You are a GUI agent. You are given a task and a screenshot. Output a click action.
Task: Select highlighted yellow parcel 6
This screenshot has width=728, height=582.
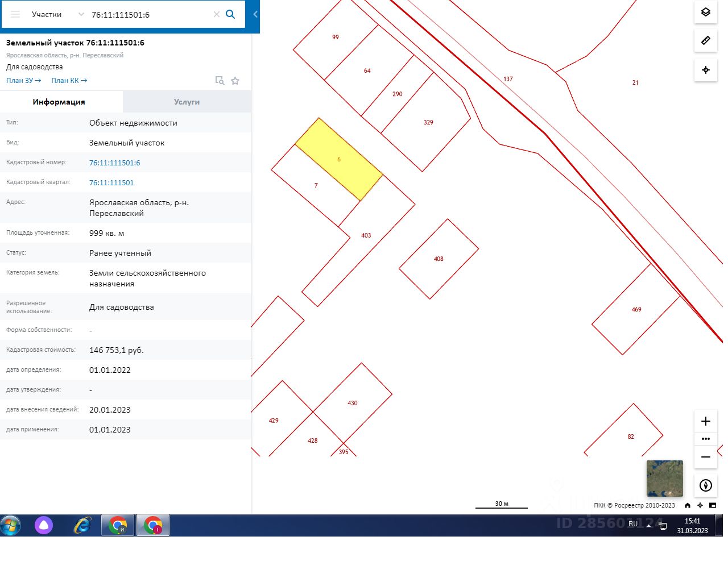(339, 159)
